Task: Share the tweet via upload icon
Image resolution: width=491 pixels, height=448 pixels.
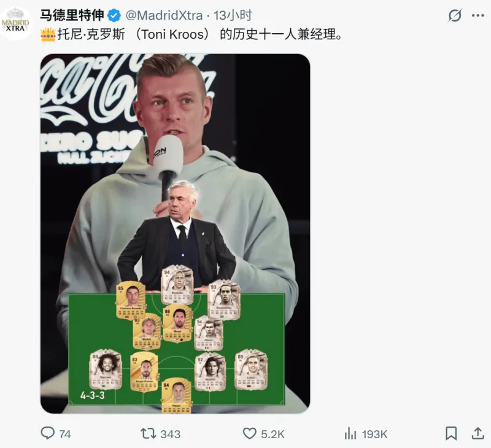Action: pyautogui.click(x=478, y=434)
